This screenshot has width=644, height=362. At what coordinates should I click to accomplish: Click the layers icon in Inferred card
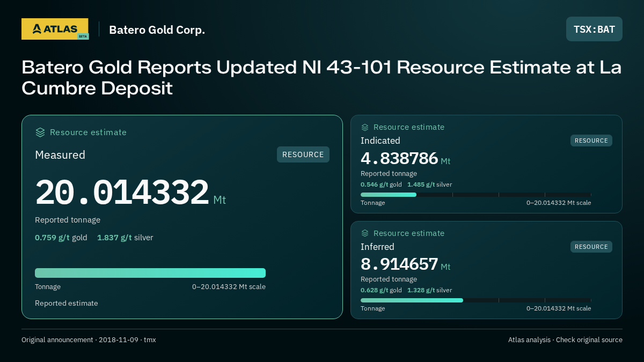365,233
